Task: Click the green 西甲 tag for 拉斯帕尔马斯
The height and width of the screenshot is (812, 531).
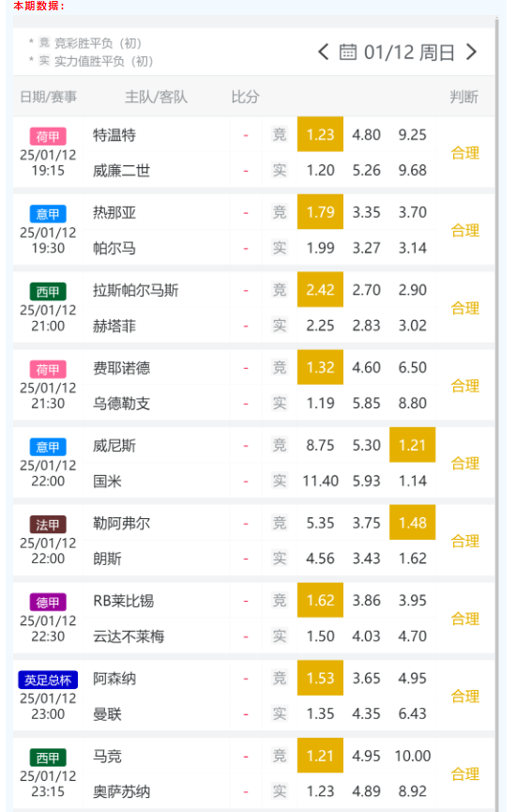Action: tap(48, 292)
